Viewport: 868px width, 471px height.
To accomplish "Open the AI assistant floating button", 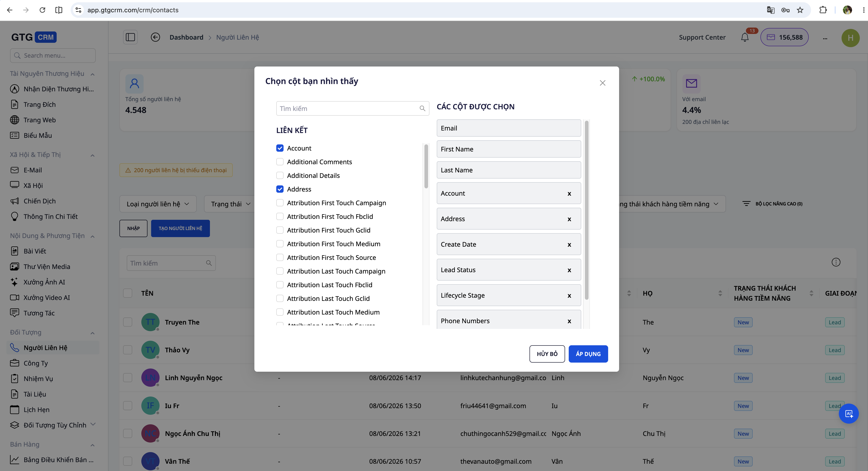I will point(848,413).
